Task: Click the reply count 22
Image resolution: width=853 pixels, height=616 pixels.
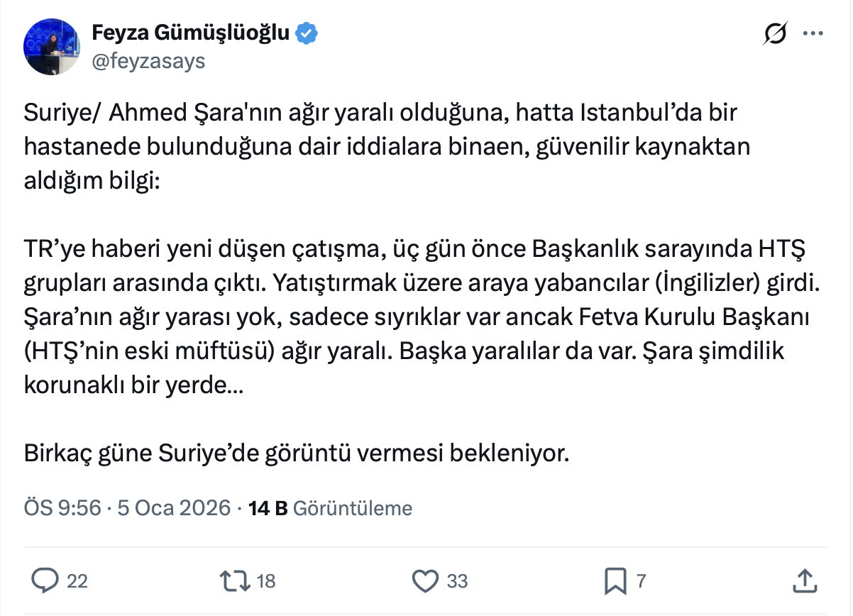Action: click(77, 582)
